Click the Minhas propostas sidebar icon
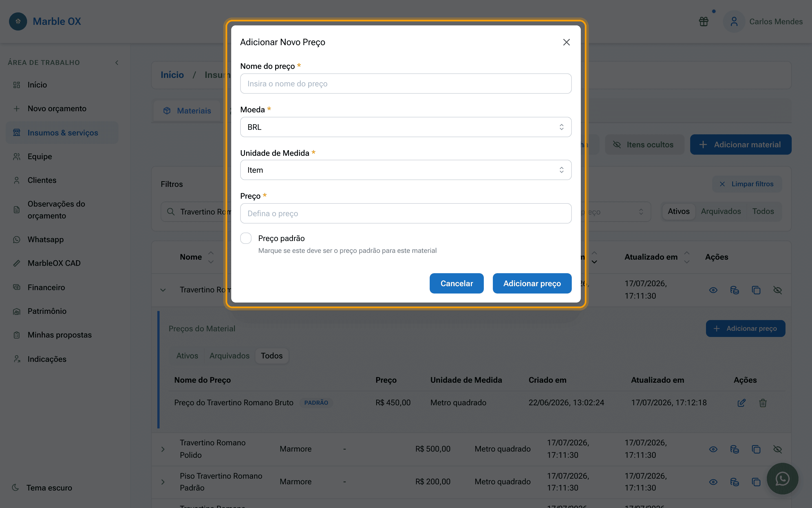The width and height of the screenshot is (812, 508). 17,335
